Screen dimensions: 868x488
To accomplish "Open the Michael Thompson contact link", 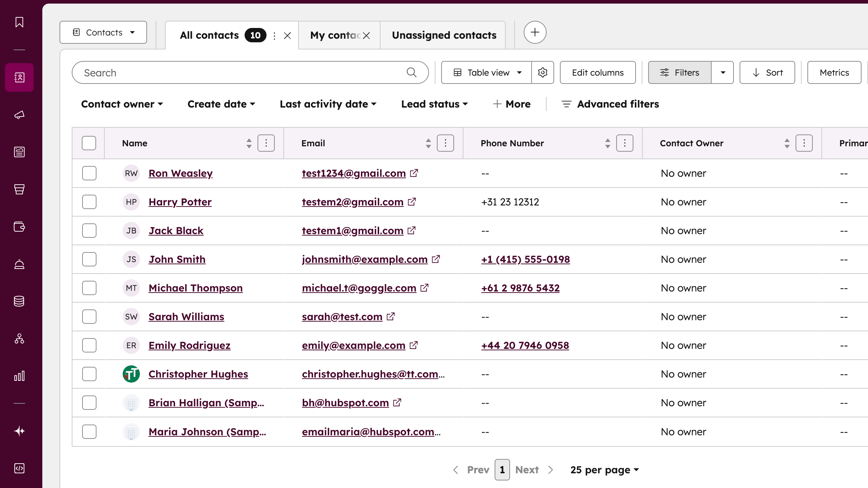I will 195,288.
